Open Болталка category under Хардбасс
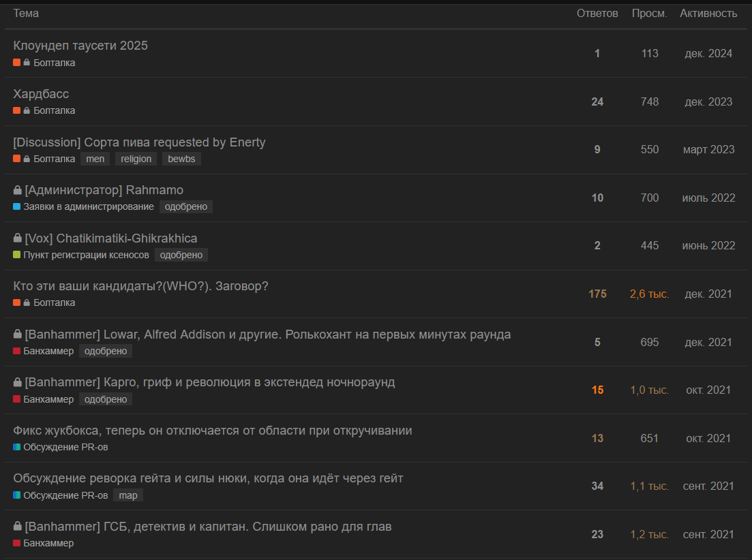Viewport: 752px width, 560px height. 54,110
